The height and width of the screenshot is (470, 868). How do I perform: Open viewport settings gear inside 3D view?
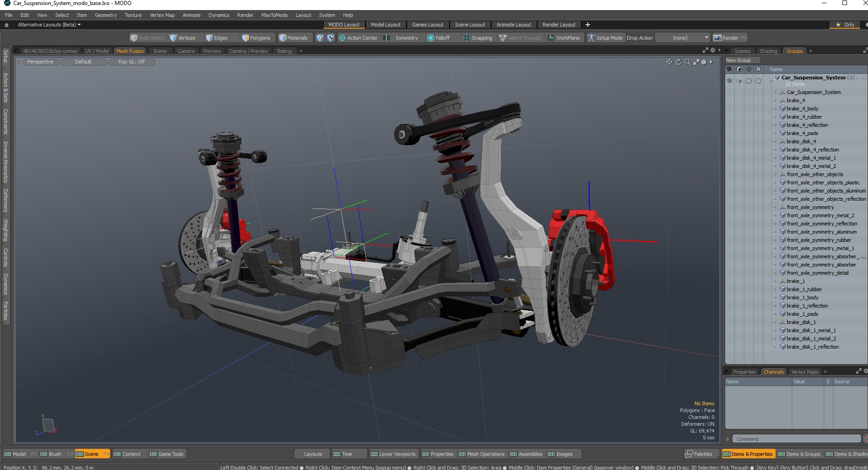(x=704, y=62)
